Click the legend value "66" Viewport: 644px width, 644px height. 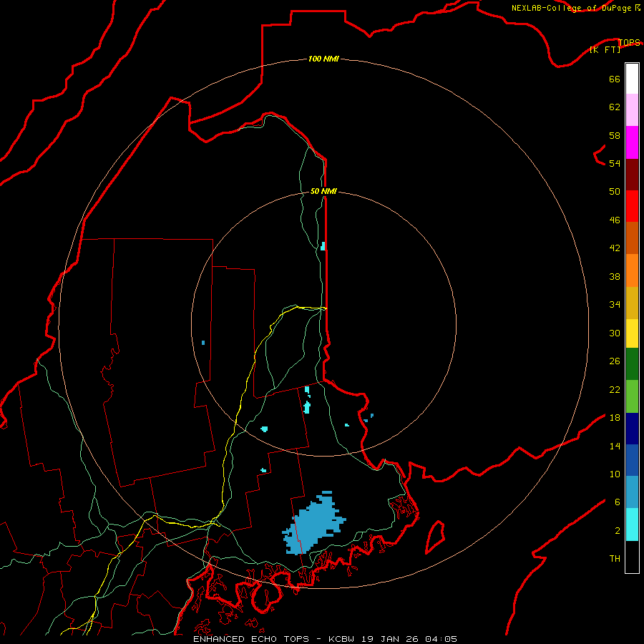point(615,79)
